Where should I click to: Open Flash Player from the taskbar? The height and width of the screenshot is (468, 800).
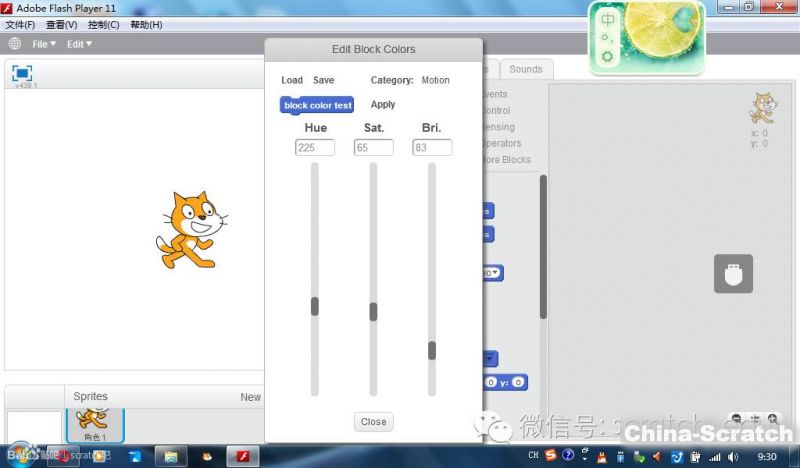pyautogui.click(x=240, y=456)
